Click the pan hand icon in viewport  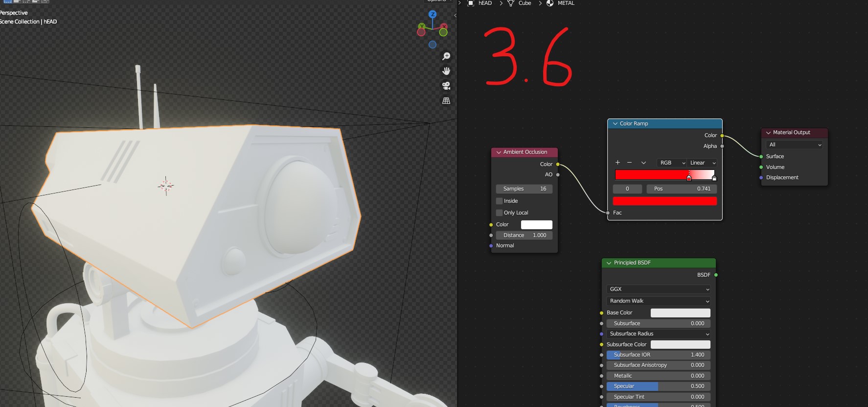click(x=446, y=71)
